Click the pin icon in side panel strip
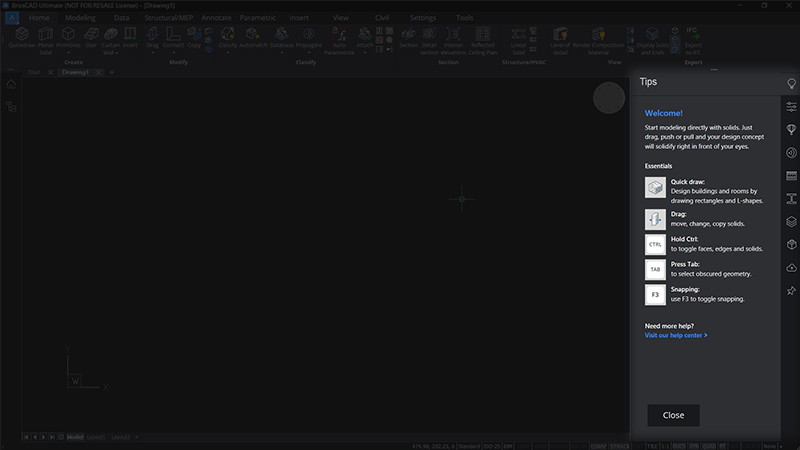This screenshot has height=450, width=800. 791,290
